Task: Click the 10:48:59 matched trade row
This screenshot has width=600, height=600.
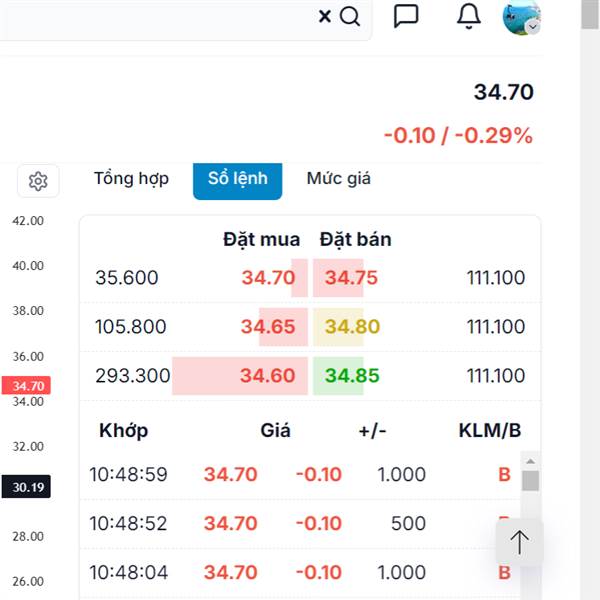Action: 300,475
